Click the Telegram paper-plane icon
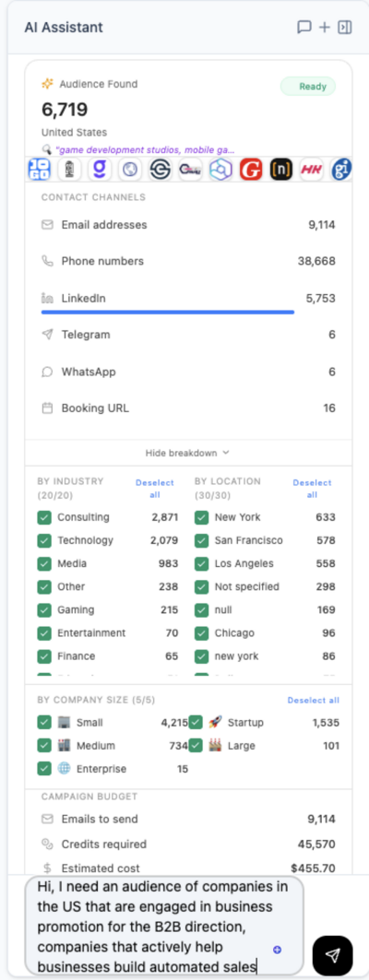 coord(47,335)
